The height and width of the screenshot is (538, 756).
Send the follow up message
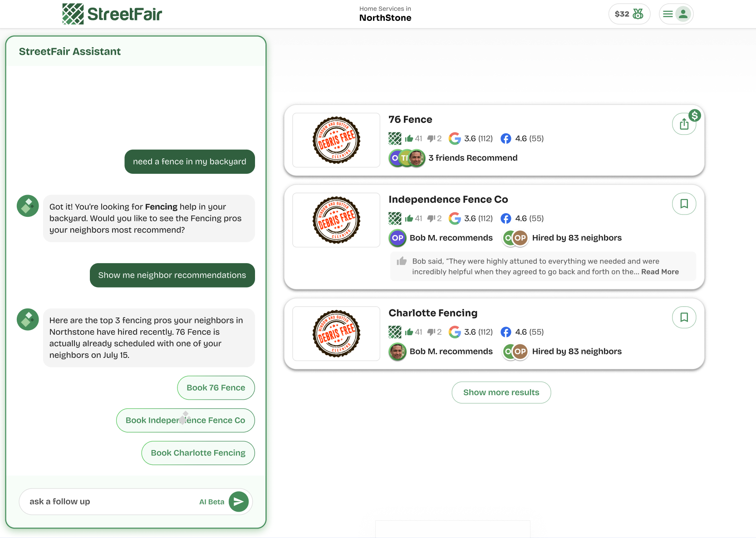[x=239, y=502]
